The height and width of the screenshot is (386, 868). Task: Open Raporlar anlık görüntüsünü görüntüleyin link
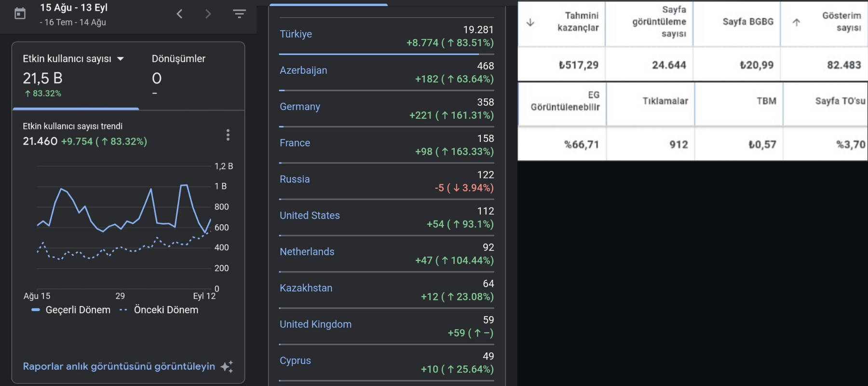point(119,366)
